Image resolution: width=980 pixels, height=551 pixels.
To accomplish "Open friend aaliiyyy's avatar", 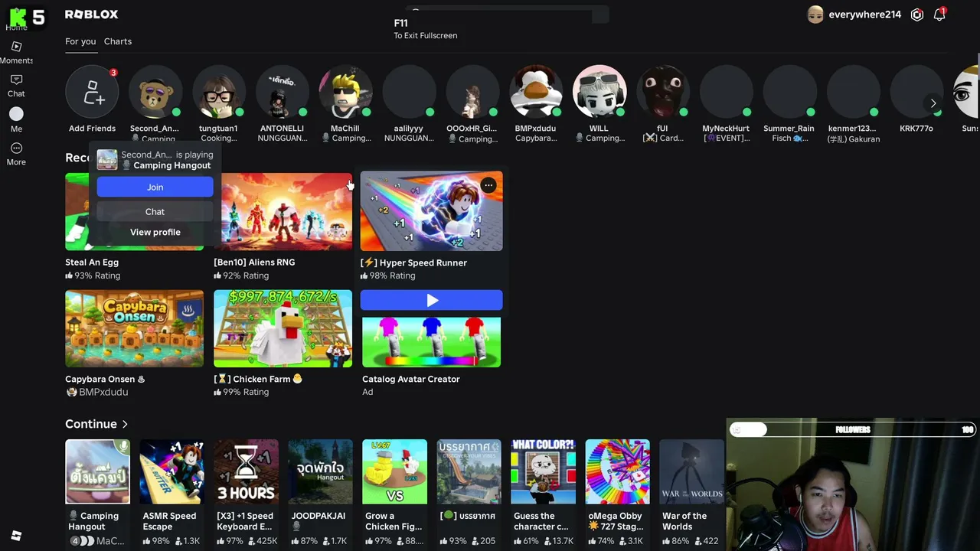I will (409, 92).
